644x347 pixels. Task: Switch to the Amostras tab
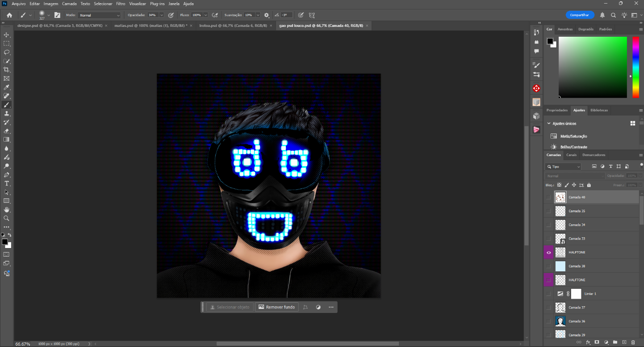coord(565,29)
